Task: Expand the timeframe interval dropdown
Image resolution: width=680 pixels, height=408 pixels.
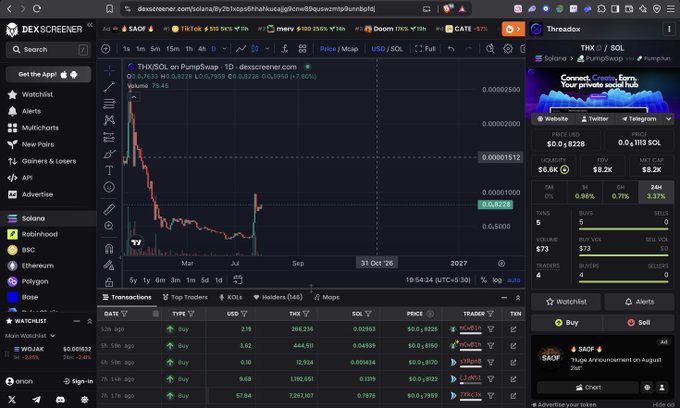Action: tap(224, 49)
